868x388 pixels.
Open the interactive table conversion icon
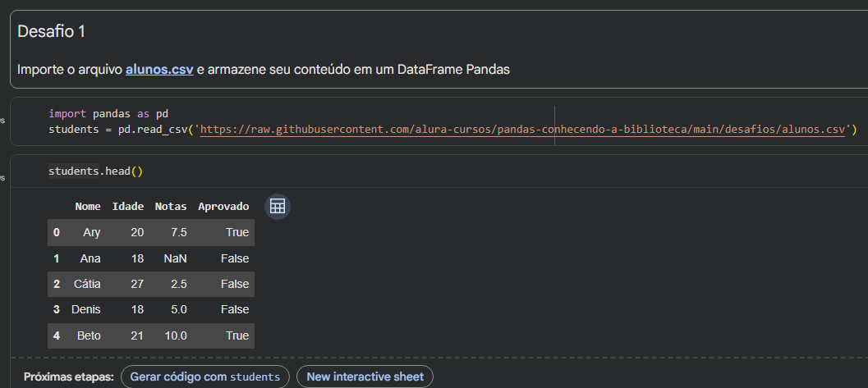coord(278,206)
